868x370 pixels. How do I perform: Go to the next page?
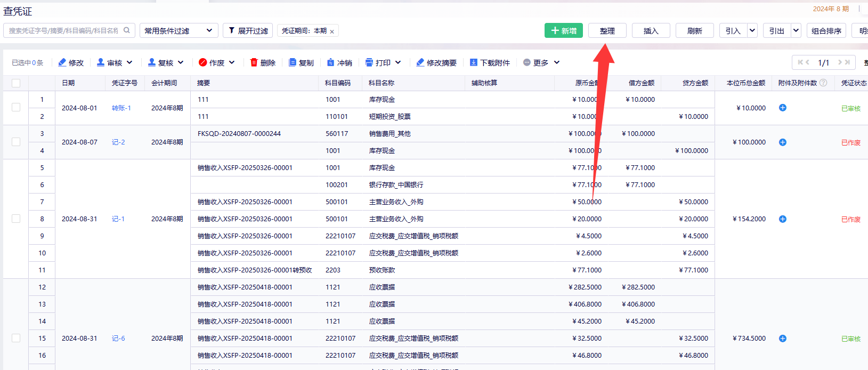click(x=840, y=62)
